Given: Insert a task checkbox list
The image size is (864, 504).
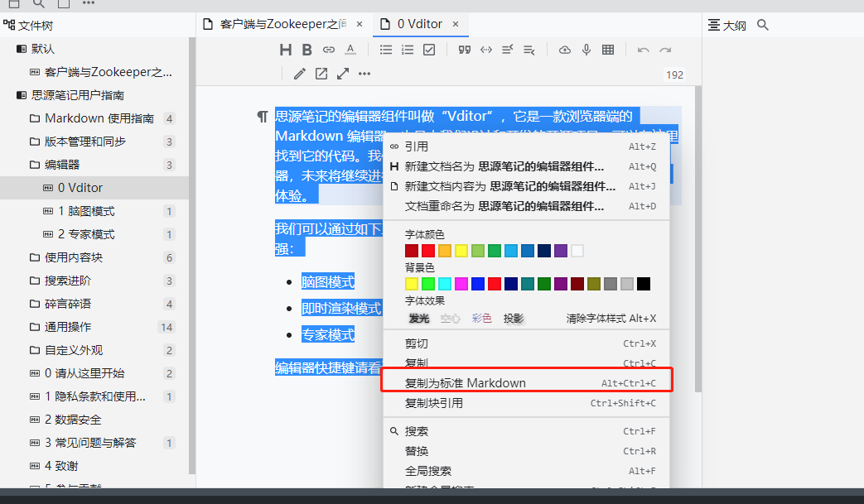Looking at the screenshot, I should pyautogui.click(x=429, y=50).
